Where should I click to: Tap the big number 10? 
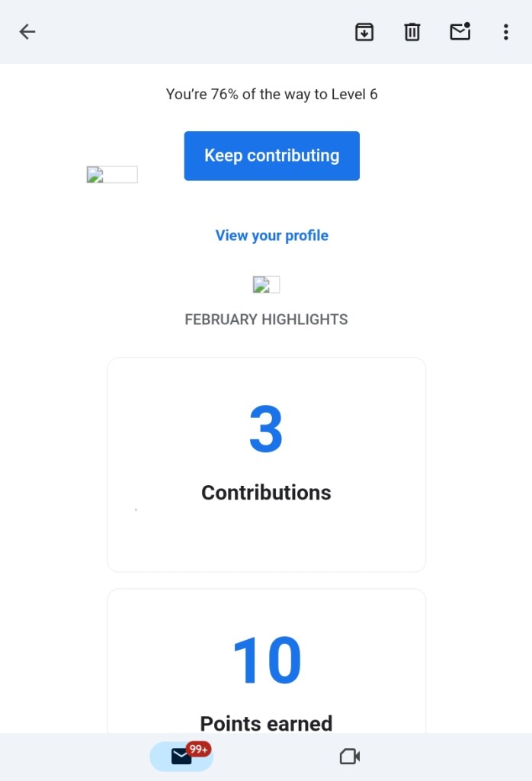(266, 660)
